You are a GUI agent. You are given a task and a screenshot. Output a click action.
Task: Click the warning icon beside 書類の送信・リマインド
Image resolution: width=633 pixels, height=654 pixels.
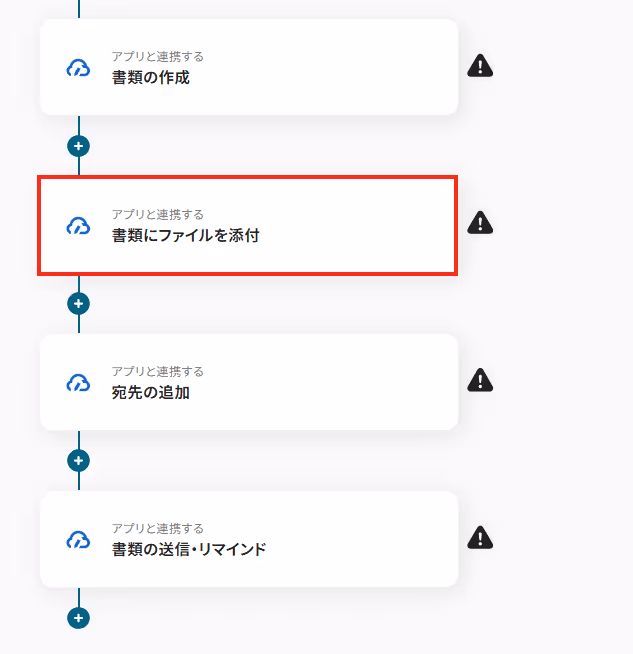click(480, 537)
